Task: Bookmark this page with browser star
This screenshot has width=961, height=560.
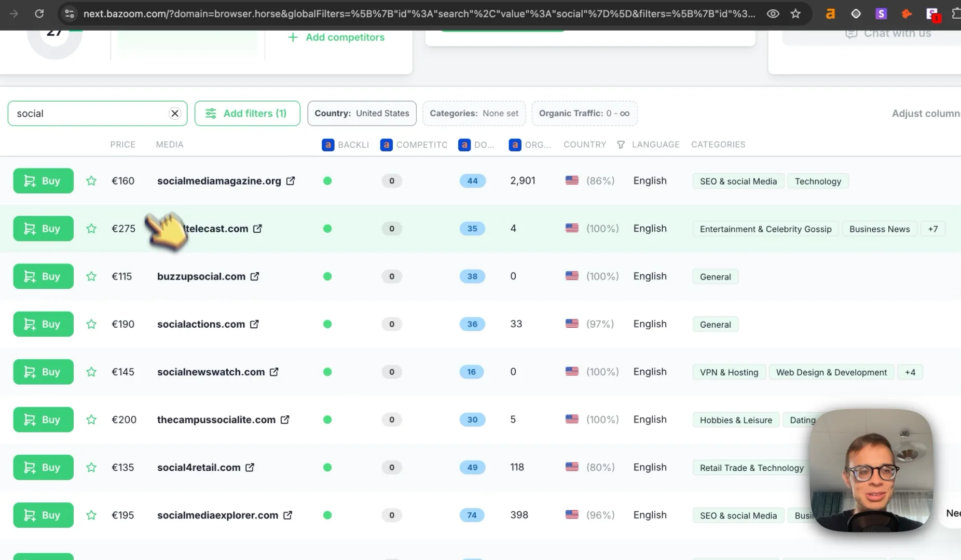Action: 795,14
